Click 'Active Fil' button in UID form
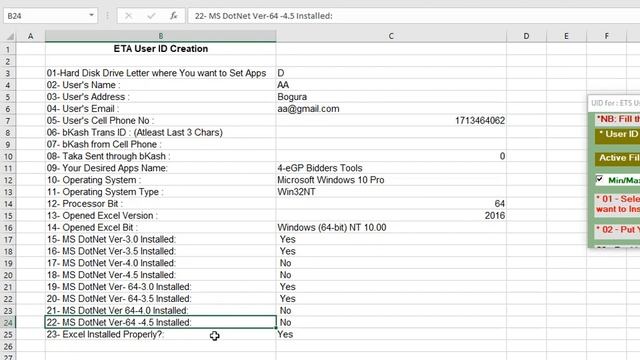This screenshot has height=360, width=640. pyautogui.click(x=618, y=158)
